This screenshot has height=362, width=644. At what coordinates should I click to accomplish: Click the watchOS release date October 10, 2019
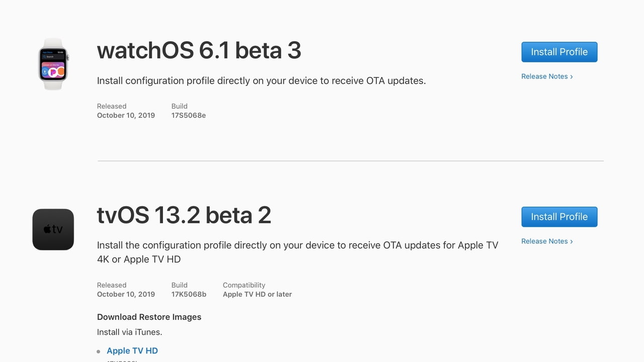tap(126, 115)
